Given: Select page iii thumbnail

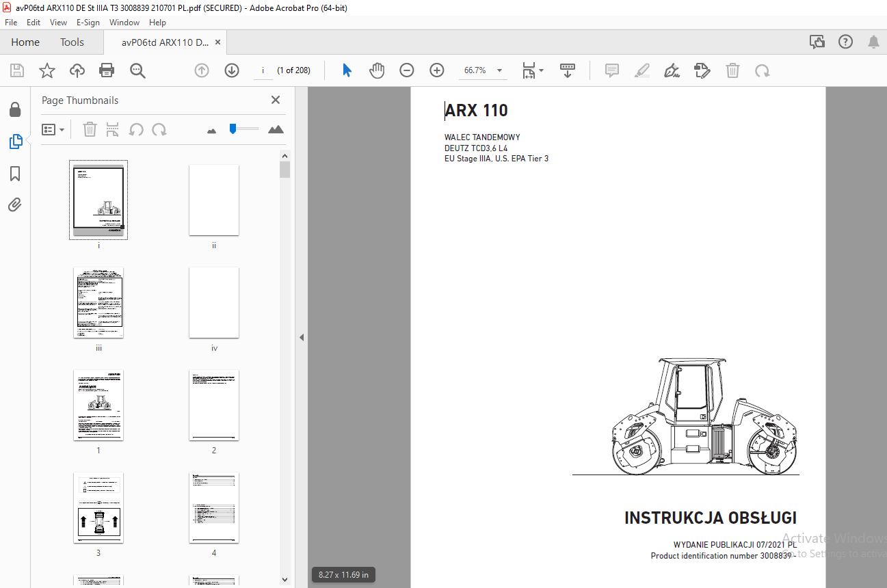Looking at the screenshot, I should point(98,302).
